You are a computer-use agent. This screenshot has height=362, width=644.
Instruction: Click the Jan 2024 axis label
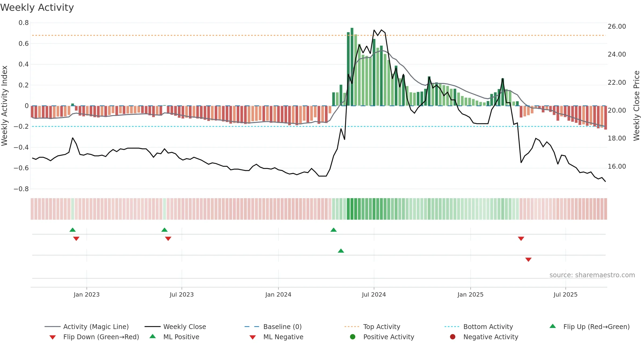(278, 295)
